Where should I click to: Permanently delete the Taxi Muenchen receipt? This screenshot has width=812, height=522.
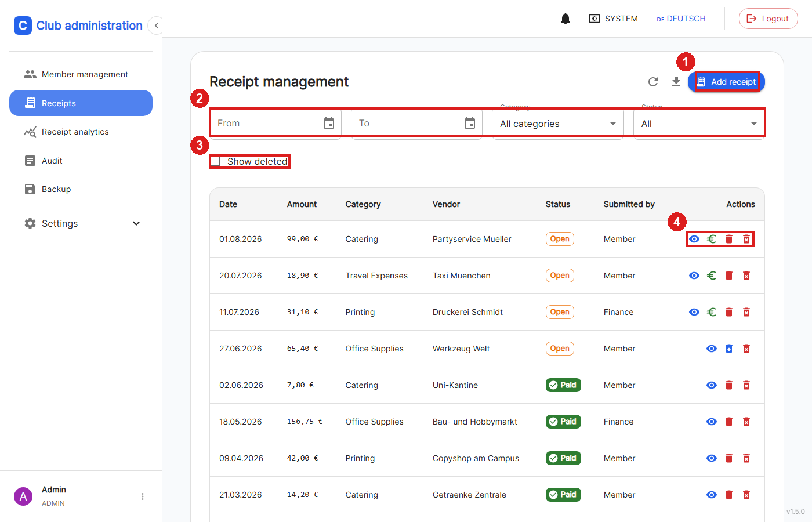pos(746,275)
